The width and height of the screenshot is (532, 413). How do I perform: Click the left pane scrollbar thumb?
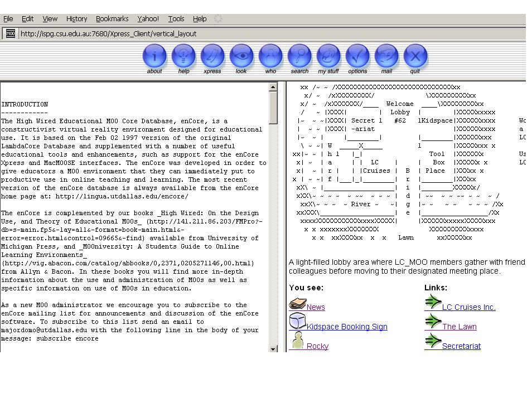273,108
